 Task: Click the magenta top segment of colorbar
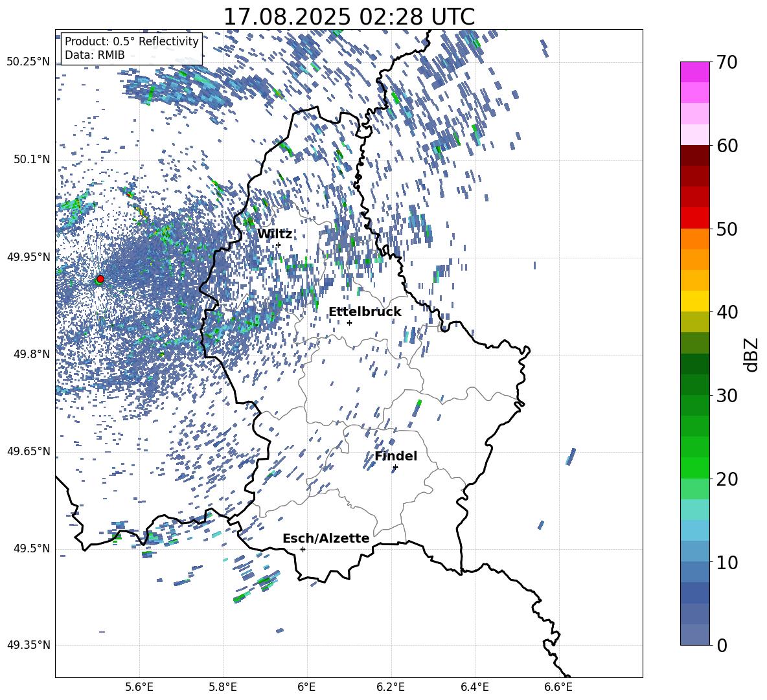[x=694, y=73]
